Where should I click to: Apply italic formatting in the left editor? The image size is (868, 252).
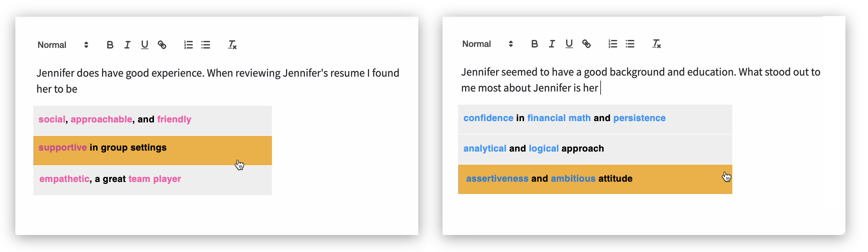pos(127,44)
